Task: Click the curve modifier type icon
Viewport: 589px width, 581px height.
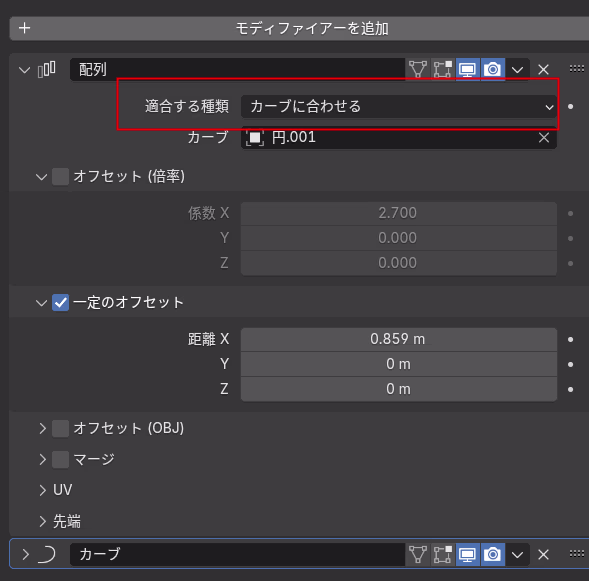Action: 47,554
